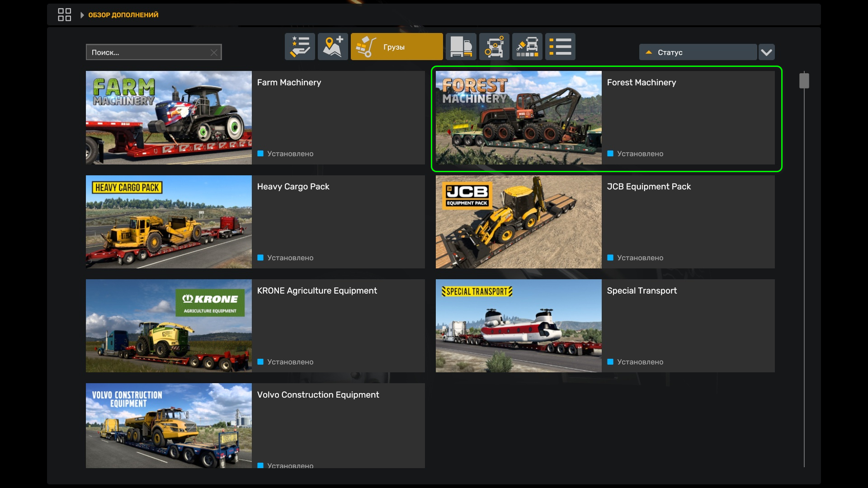The width and height of the screenshot is (868, 488).
Task: Open the paint jobs category icon
Action: pyautogui.click(x=527, y=47)
